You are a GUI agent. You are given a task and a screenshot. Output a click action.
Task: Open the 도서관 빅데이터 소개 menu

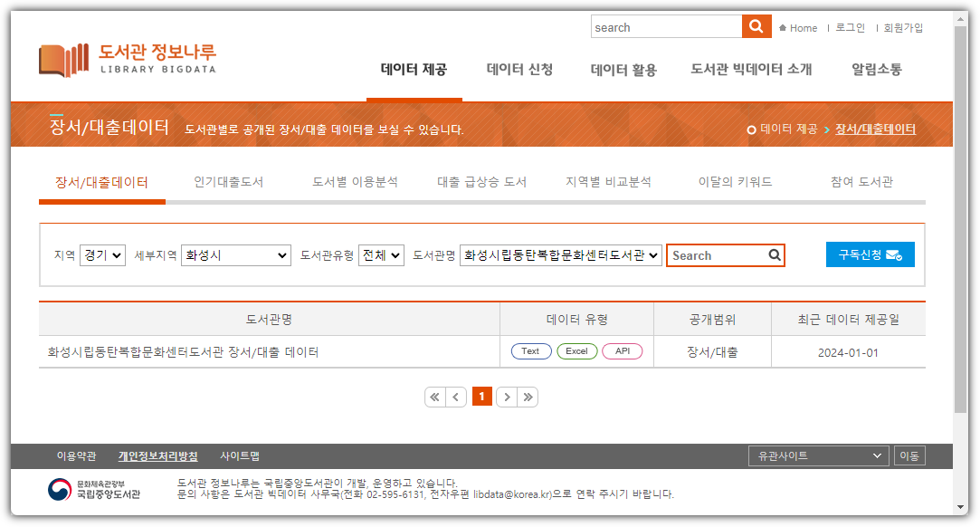[751, 70]
